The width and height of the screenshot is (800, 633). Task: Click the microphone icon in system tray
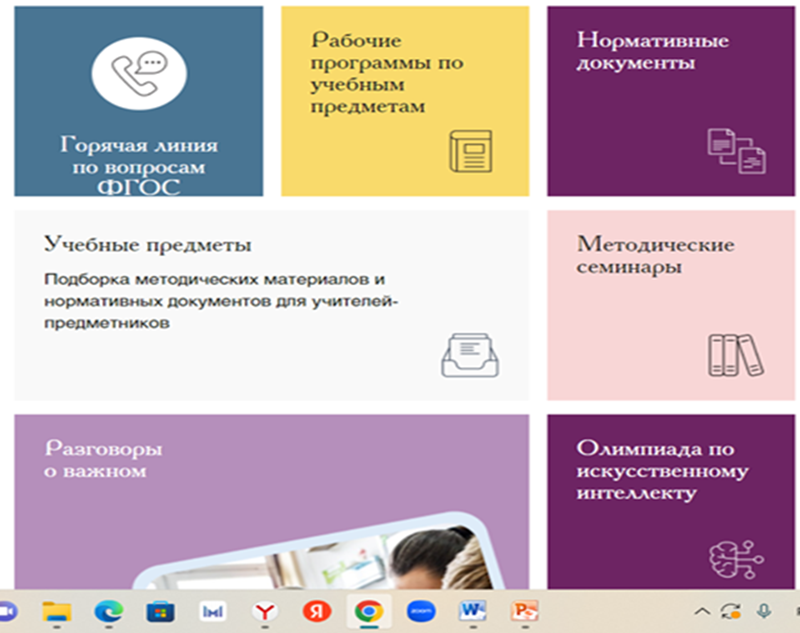click(x=764, y=611)
